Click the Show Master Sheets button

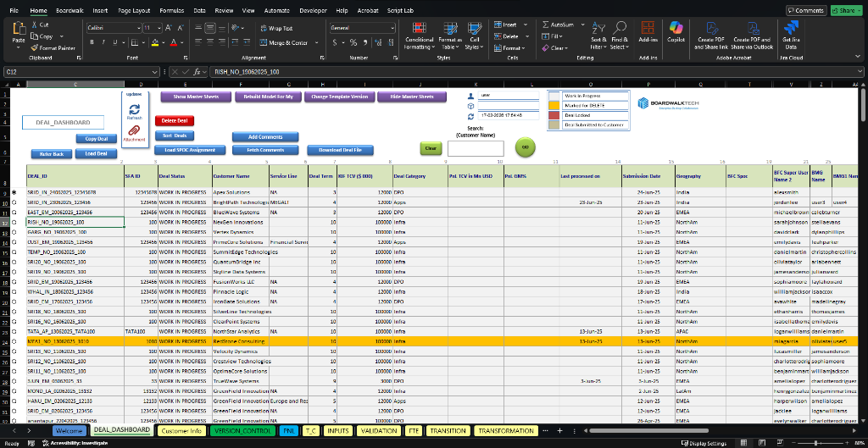(196, 97)
